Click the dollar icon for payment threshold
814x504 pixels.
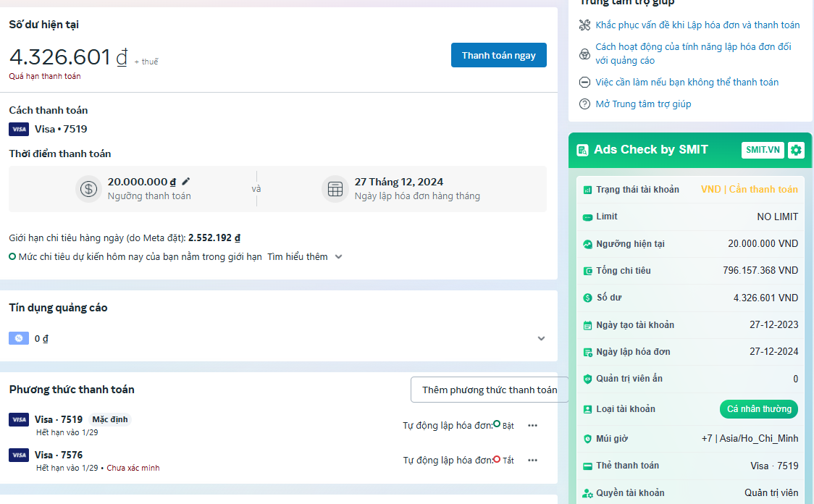(88, 189)
